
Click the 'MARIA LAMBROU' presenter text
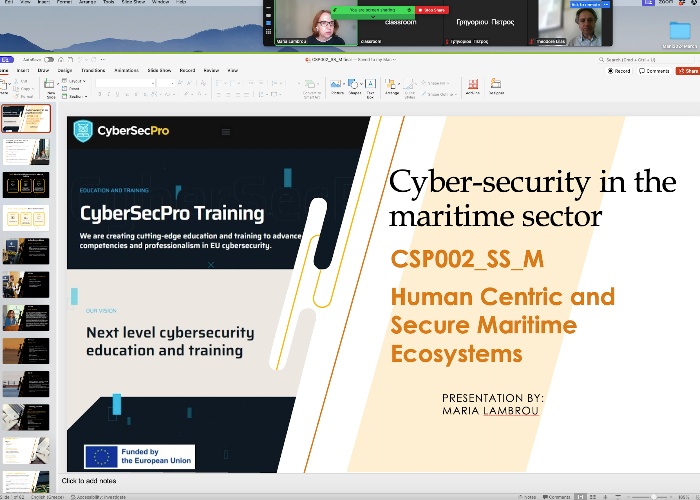coord(491,411)
